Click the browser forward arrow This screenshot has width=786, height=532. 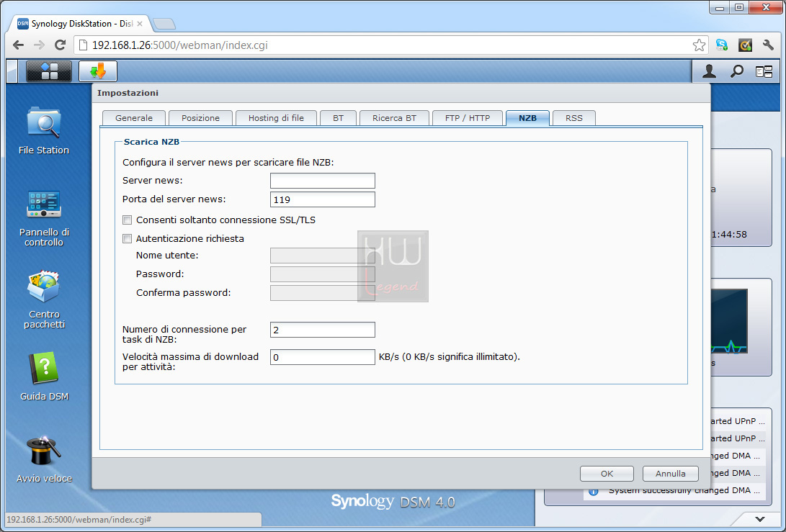[39, 45]
